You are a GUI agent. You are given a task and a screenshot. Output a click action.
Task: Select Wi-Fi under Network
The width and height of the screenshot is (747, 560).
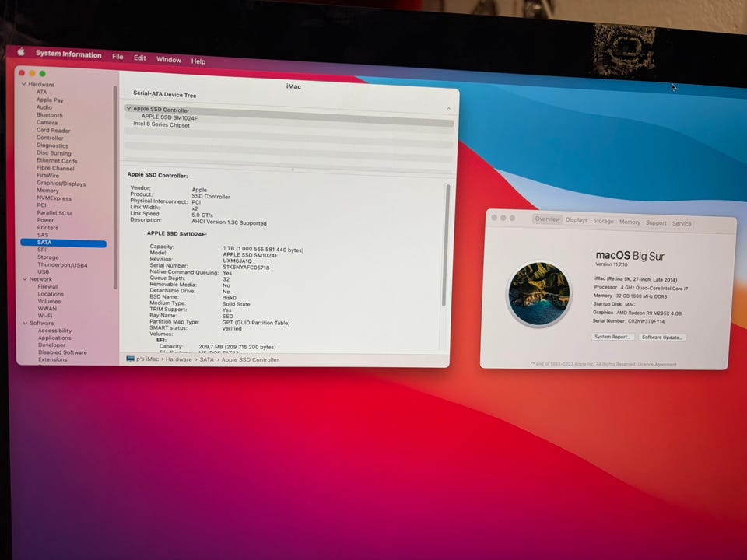pos(45,316)
